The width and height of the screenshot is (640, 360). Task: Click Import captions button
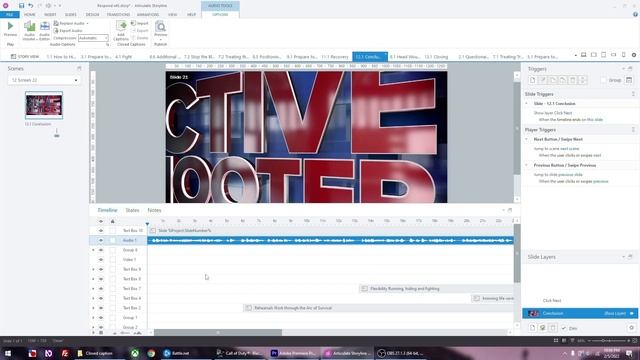tap(140, 23)
